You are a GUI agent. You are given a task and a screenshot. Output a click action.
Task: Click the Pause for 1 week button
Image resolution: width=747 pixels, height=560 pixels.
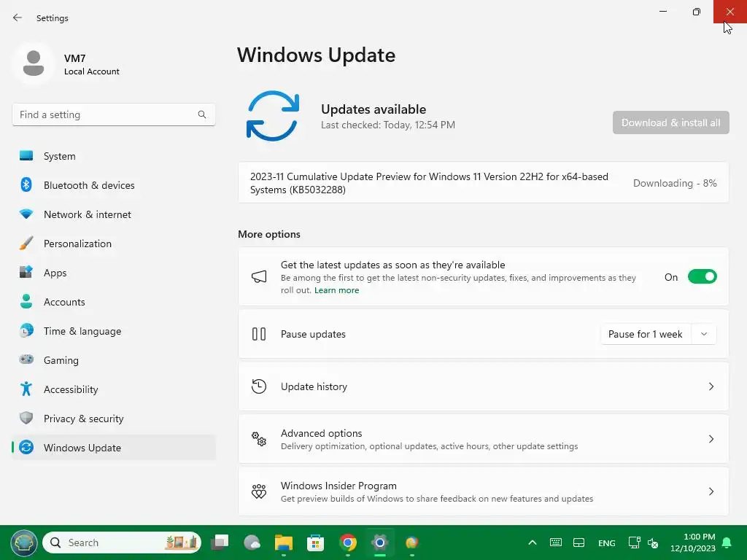645,334
